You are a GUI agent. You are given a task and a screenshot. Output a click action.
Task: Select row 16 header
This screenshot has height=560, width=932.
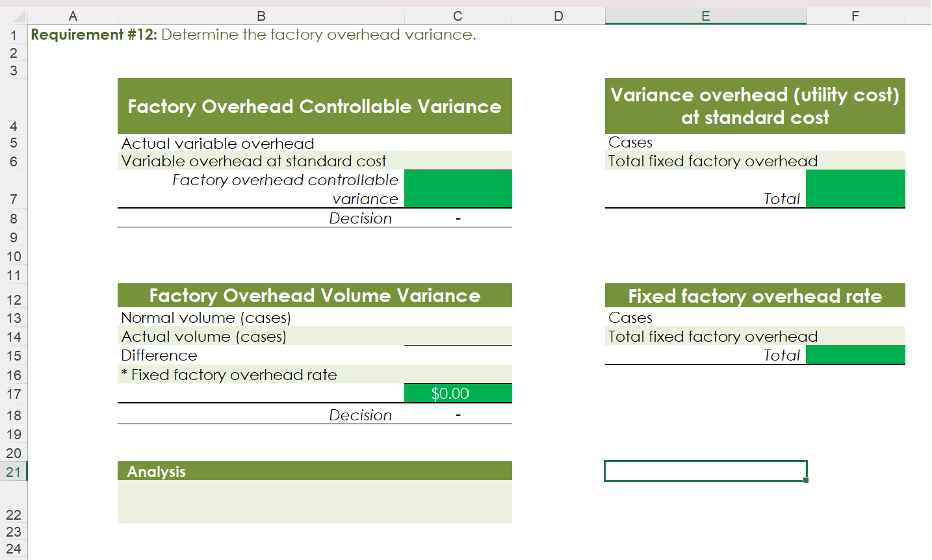(x=14, y=375)
